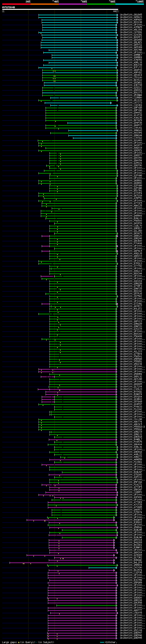Viewport: 146px width, 644px height.
Task: Click the UniRef100_Q8LNZ1 label
Action: (x=131, y=42)
